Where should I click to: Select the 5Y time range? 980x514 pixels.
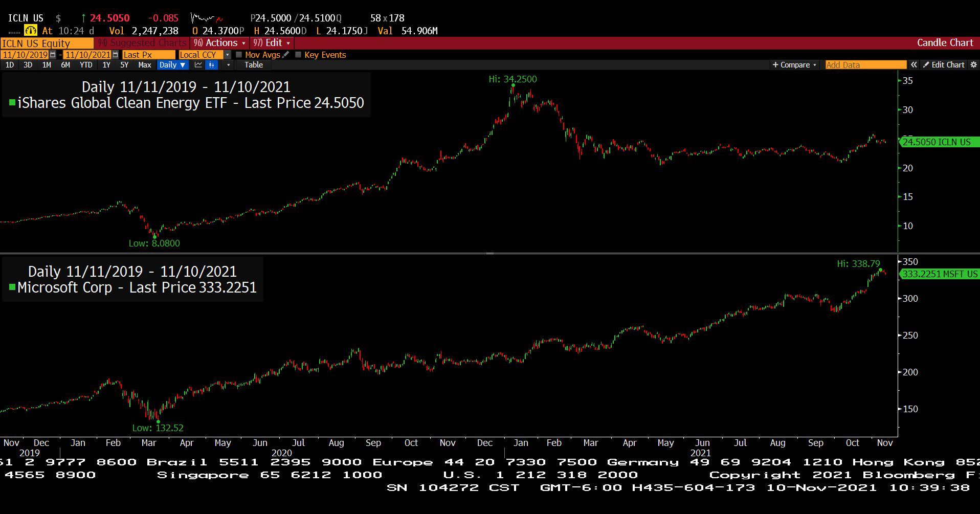pos(124,65)
